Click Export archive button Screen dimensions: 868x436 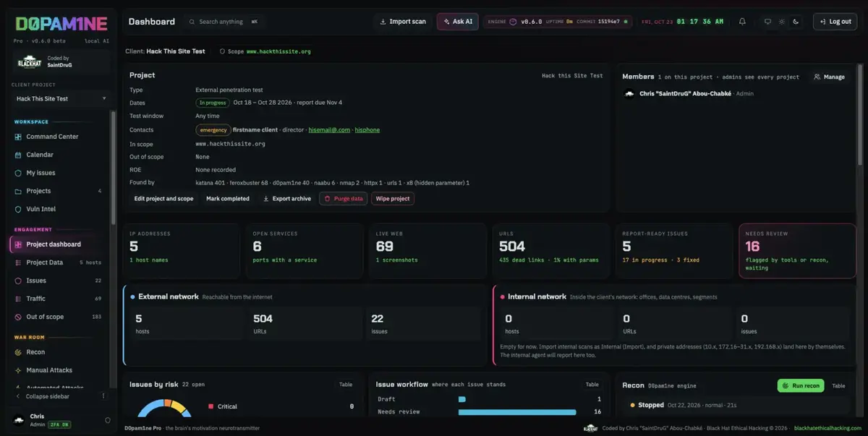click(287, 199)
